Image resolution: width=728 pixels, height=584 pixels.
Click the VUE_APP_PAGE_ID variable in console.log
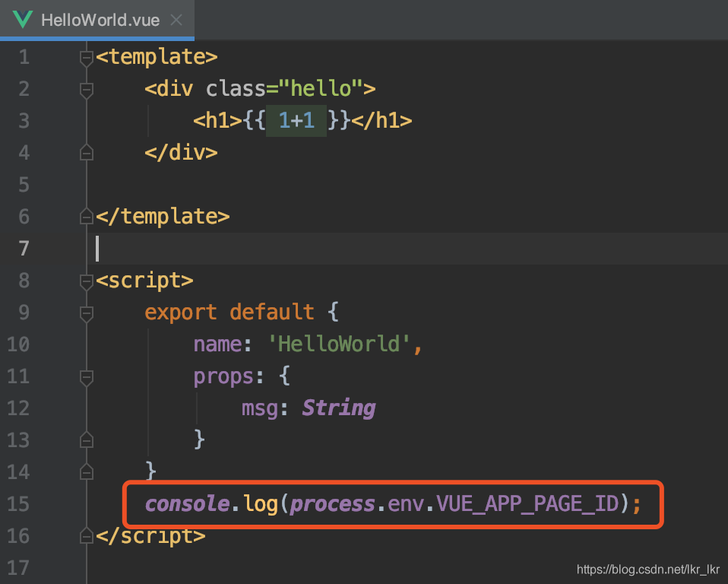coord(528,504)
